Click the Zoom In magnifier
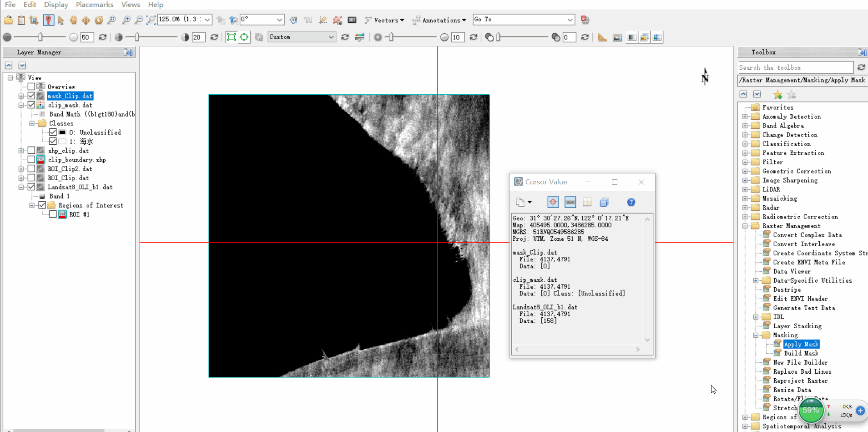 [x=126, y=20]
